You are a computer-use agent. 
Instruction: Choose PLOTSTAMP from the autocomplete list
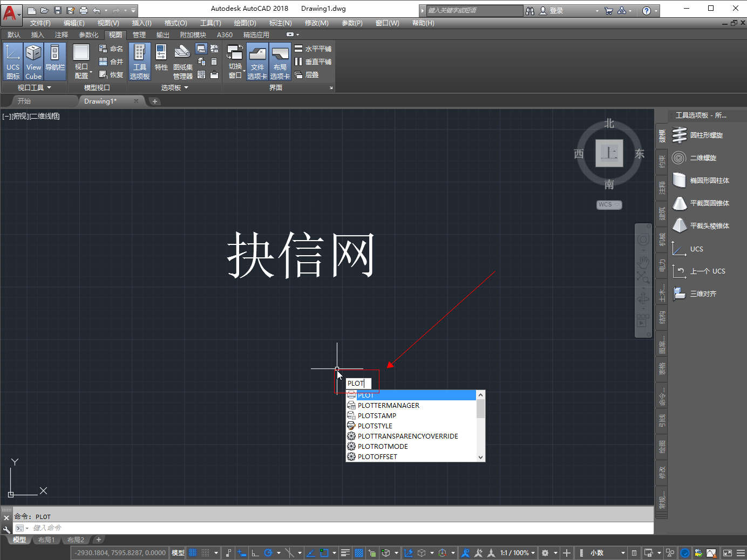pos(411,415)
